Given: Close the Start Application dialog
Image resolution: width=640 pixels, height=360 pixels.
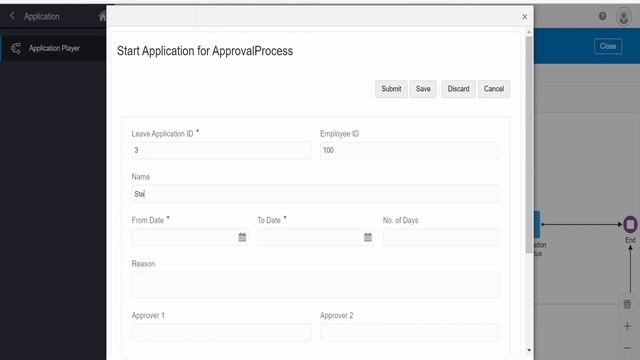Looking at the screenshot, I should 524,17.
